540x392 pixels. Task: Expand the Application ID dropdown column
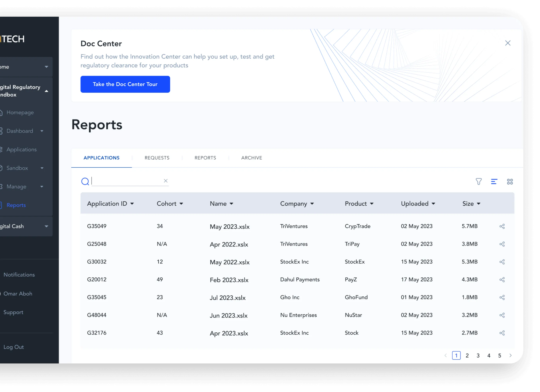pos(132,204)
